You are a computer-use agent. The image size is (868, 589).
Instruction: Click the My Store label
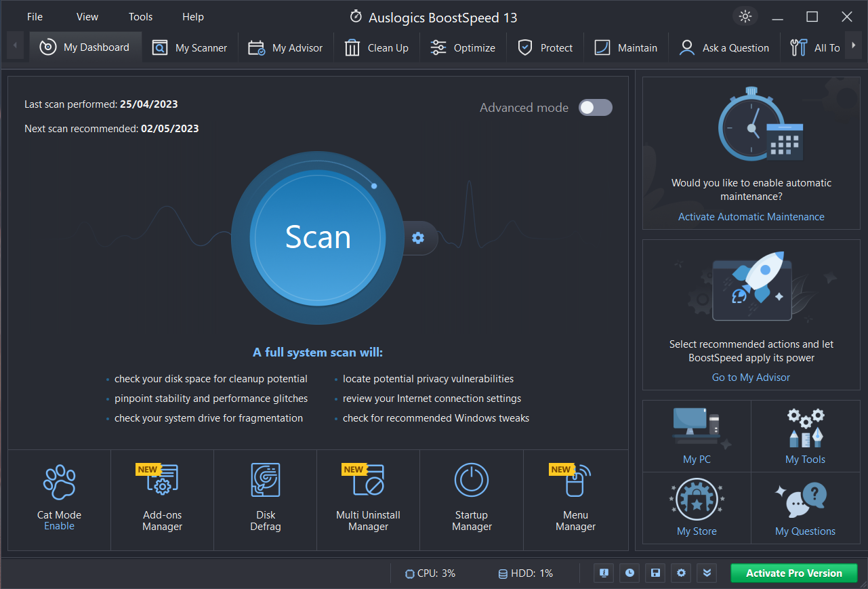[697, 531]
